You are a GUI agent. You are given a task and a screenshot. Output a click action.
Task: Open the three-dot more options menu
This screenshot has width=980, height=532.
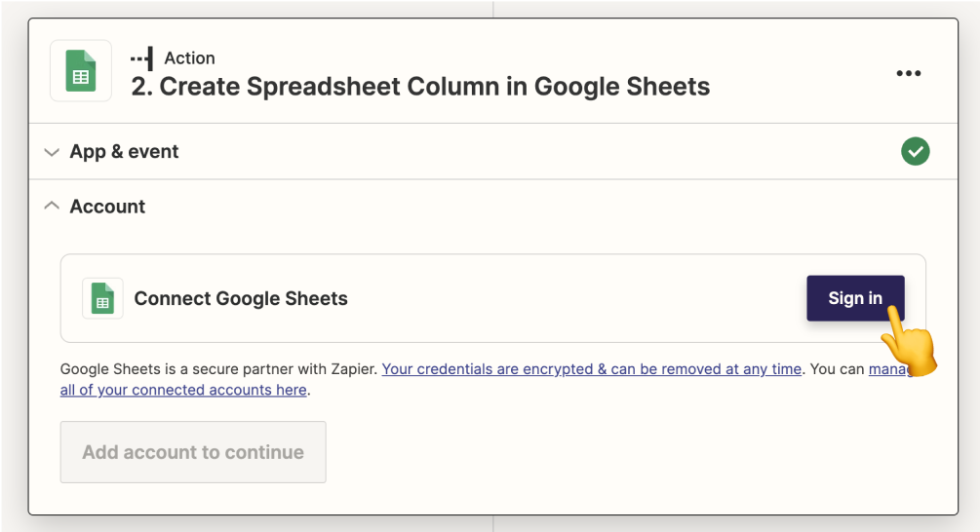(x=908, y=73)
